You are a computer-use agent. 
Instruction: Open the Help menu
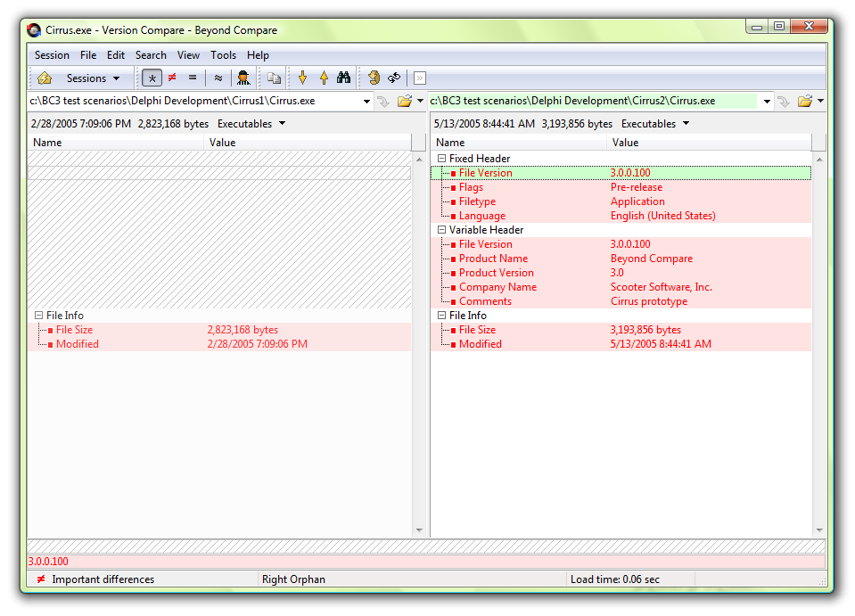pyautogui.click(x=258, y=55)
